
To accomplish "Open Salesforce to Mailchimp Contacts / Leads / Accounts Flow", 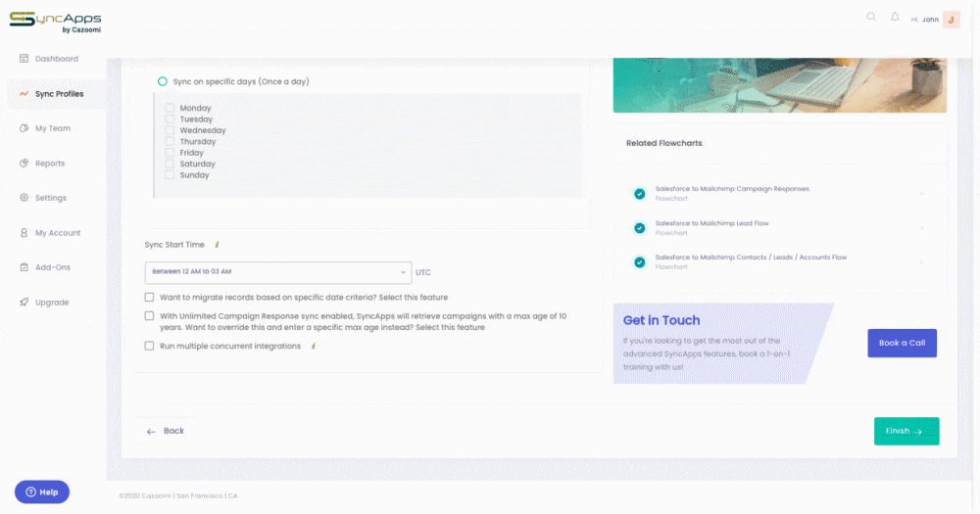I will (x=751, y=257).
